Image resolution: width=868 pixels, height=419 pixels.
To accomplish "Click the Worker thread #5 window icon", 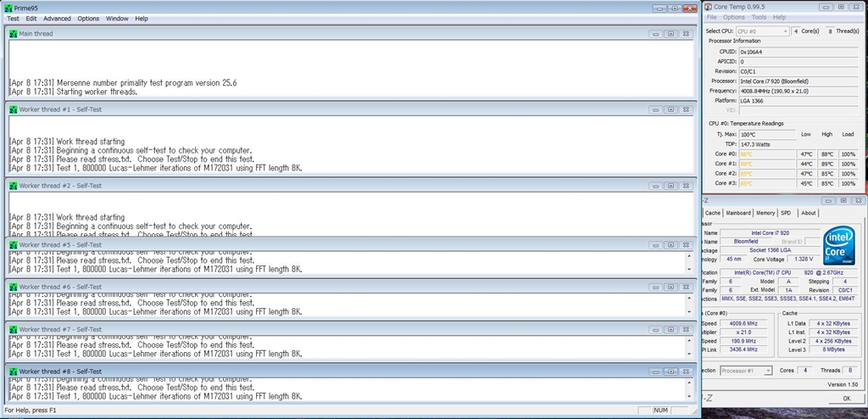I will pos(14,245).
